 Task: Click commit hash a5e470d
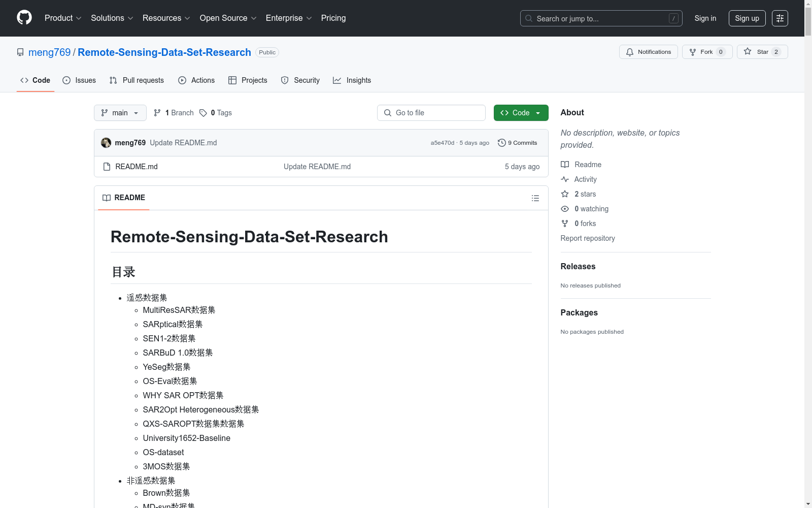[443, 143]
